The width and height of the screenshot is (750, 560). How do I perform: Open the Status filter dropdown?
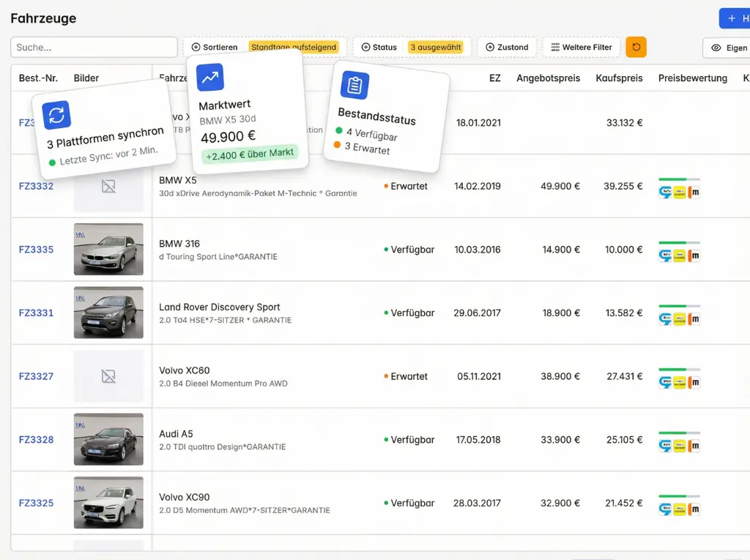379,48
